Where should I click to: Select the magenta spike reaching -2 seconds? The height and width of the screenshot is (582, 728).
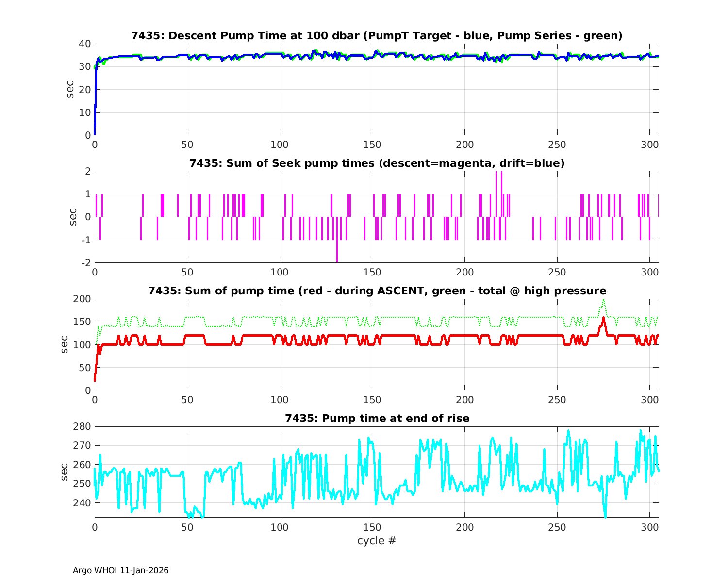pos(337,252)
